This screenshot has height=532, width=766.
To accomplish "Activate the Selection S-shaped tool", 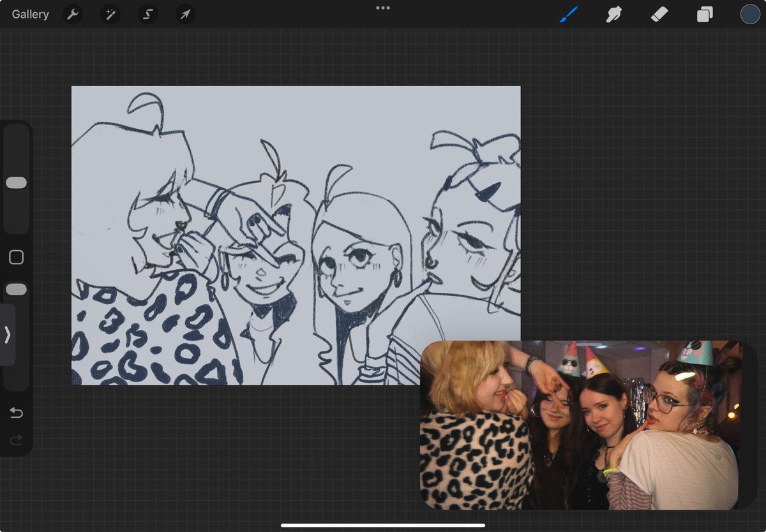I will tap(147, 14).
